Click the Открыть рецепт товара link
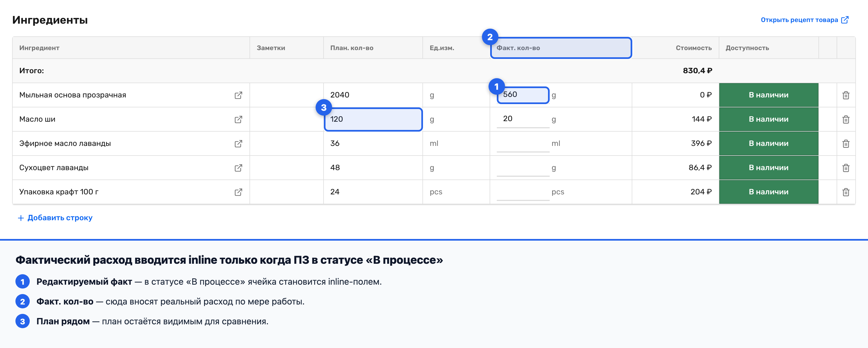Image resolution: width=868 pixels, height=348 pixels. click(x=804, y=20)
